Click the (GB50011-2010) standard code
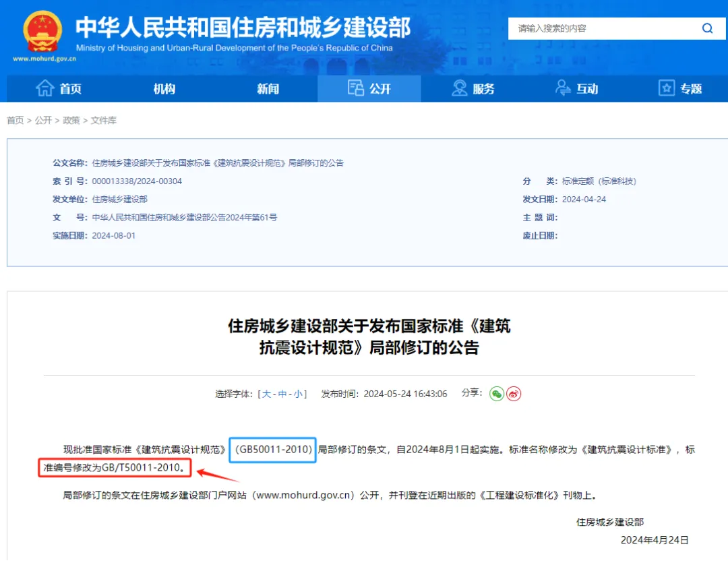This screenshot has height=561, width=728. pyautogui.click(x=273, y=450)
